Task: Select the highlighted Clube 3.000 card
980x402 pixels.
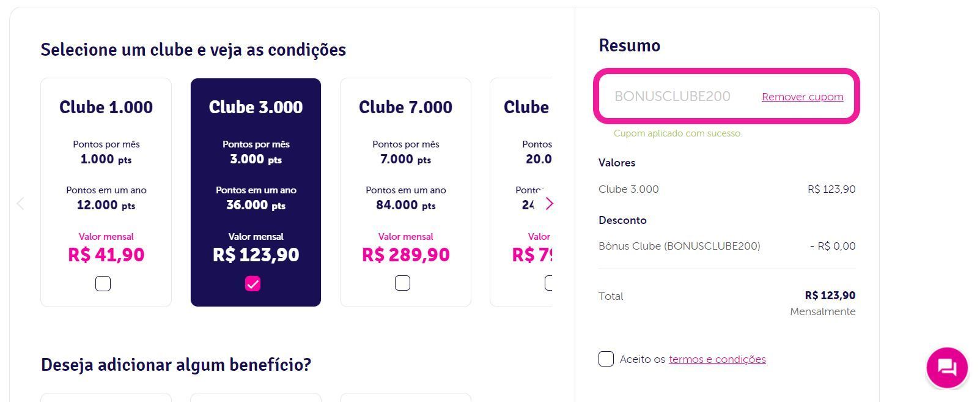Action: coord(256,192)
